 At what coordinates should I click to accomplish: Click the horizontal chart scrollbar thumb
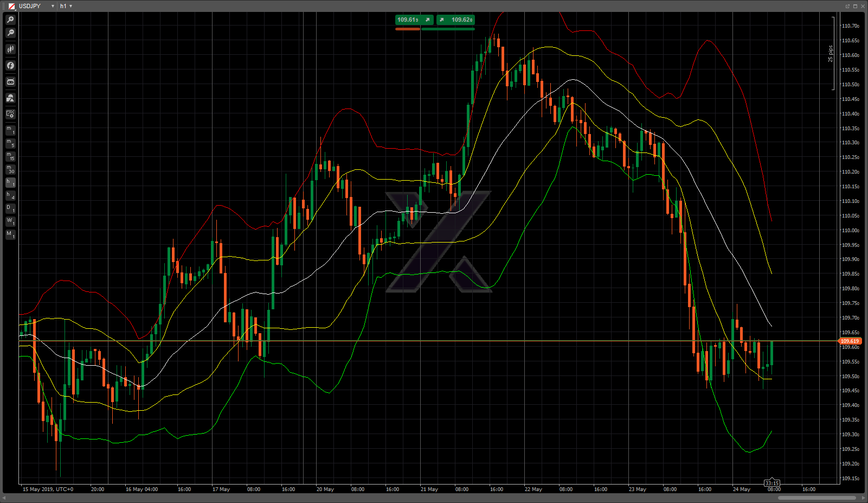click(816, 498)
